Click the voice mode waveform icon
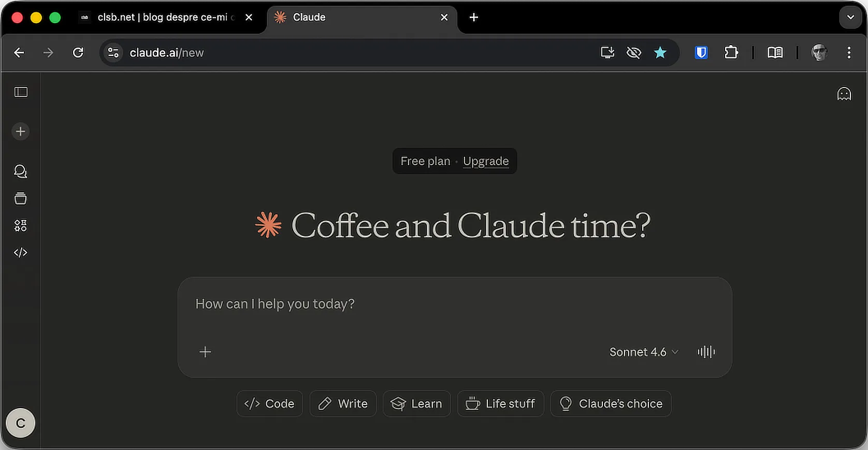Viewport: 868px width, 450px height. [x=706, y=352]
